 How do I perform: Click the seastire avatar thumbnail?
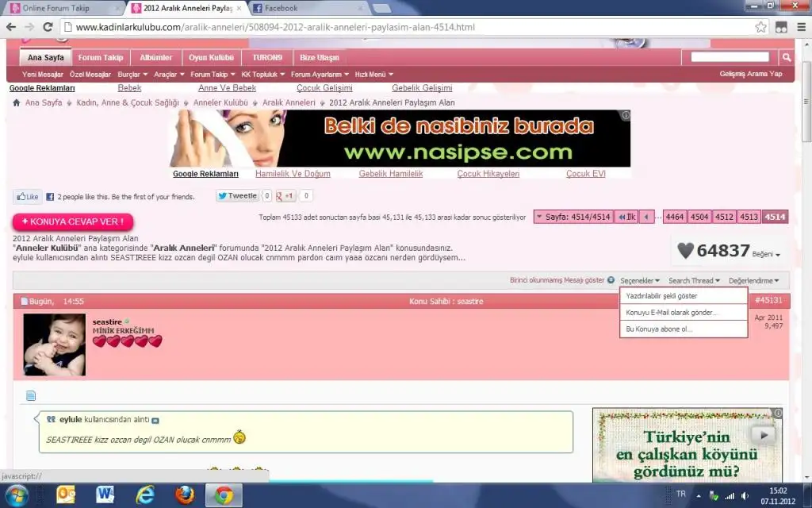[x=55, y=344]
